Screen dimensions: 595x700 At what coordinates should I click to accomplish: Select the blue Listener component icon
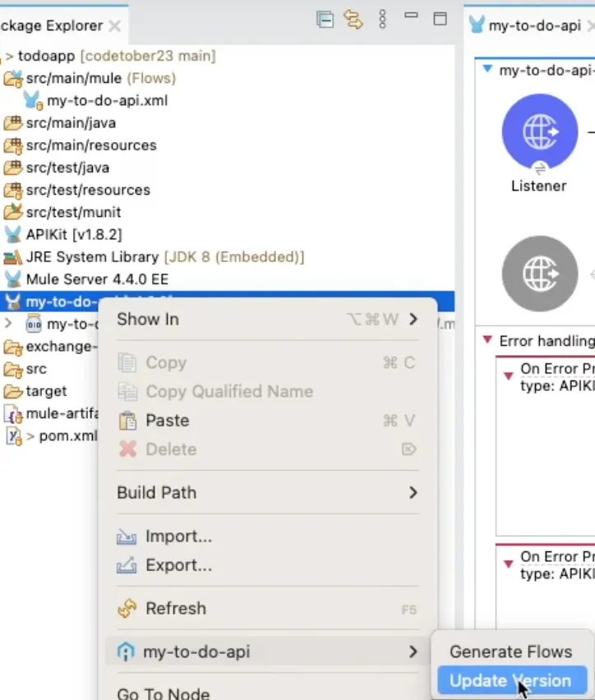pyautogui.click(x=540, y=131)
